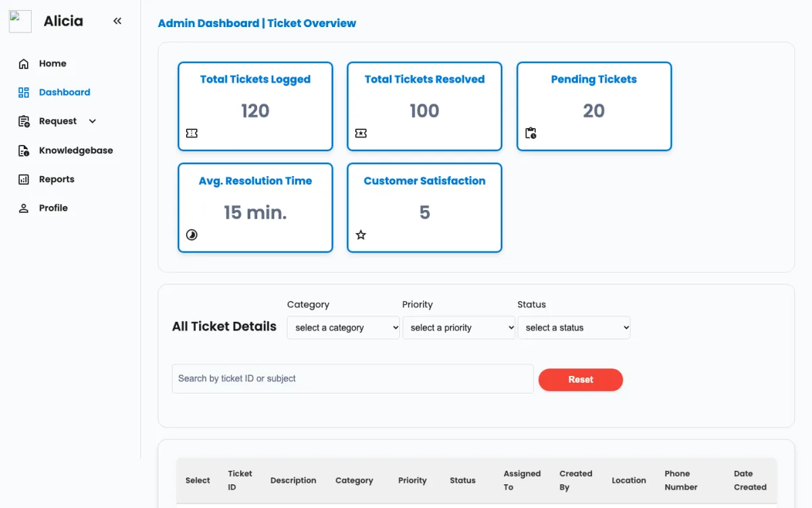Click the logo image beside Alicia
The height and width of the screenshot is (508, 812).
[x=20, y=21]
